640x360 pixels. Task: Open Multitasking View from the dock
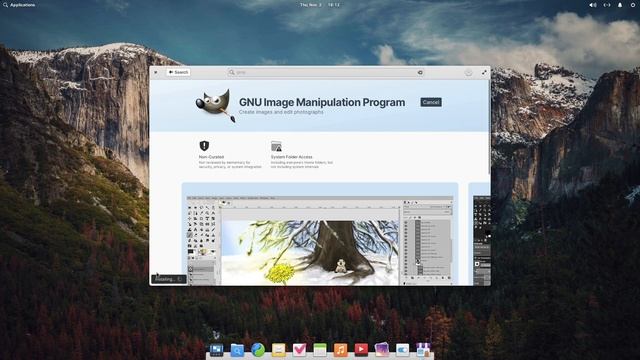tap(216, 349)
